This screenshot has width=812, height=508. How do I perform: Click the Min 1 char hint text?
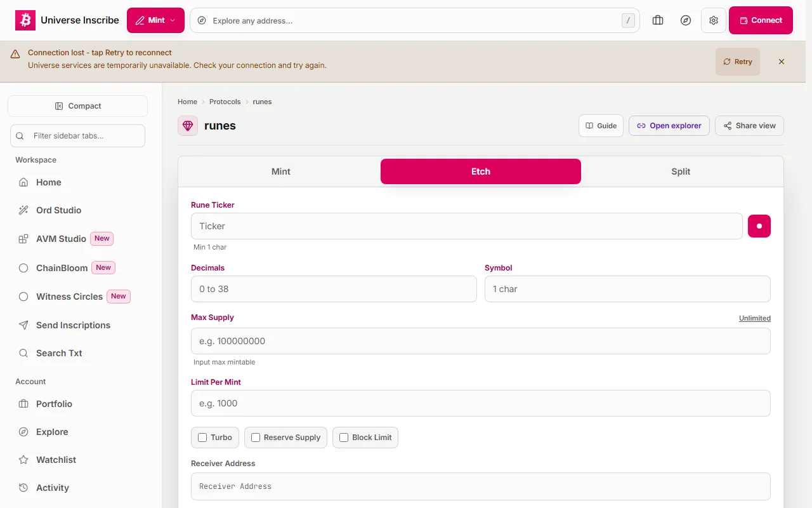click(210, 247)
